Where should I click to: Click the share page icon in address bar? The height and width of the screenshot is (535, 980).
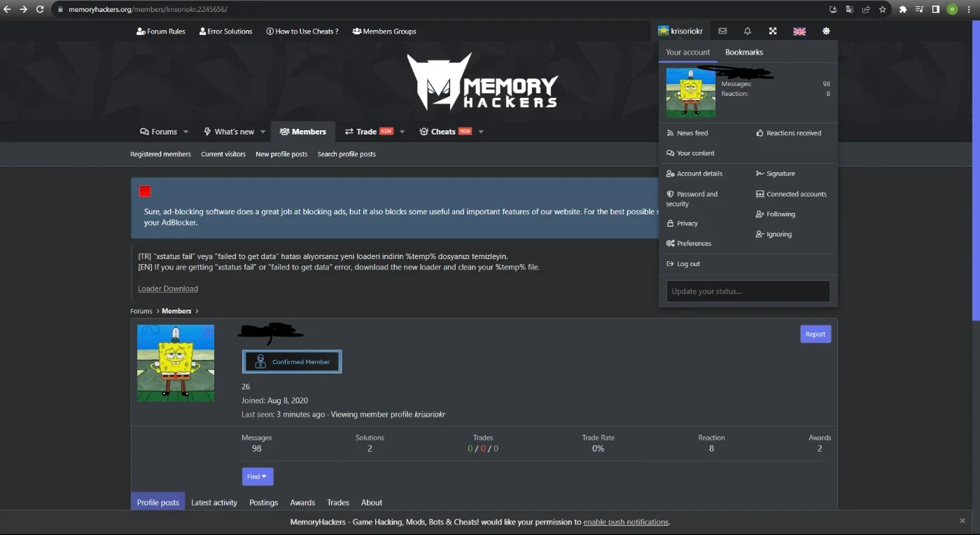(x=866, y=9)
